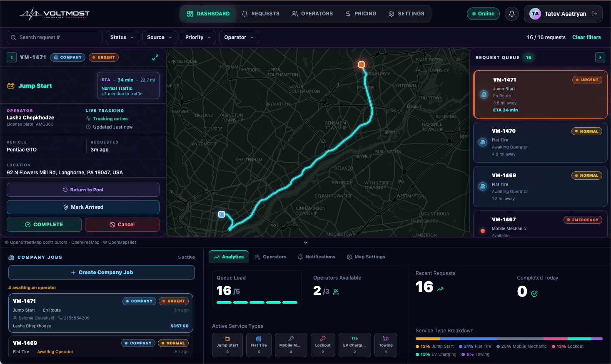This screenshot has height=364, width=611.
Task: Open the VM-1467 Mobile Mechanic queue card
Action: (x=541, y=224)
